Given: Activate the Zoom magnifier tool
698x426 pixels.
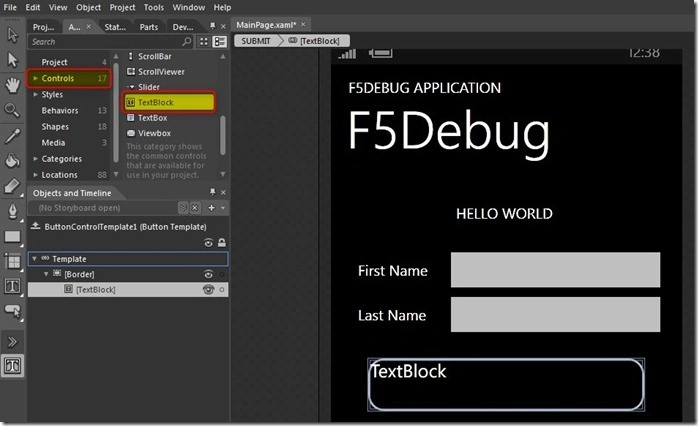Looking at the screenshot, I should point(12,110).
